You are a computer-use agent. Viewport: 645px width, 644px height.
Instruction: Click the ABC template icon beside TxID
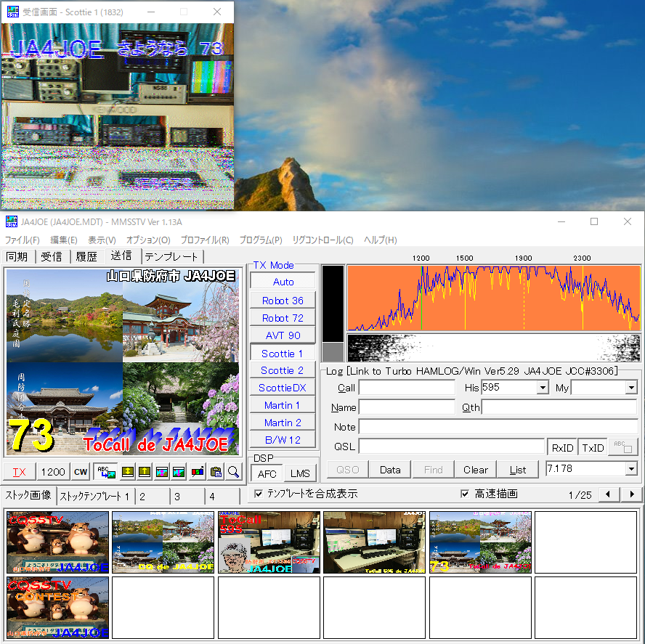(622, 447)
